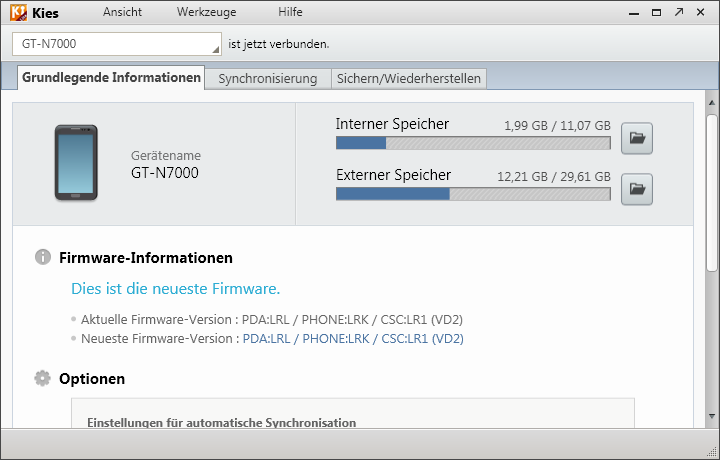Close the Kies window

click(702, 13)
